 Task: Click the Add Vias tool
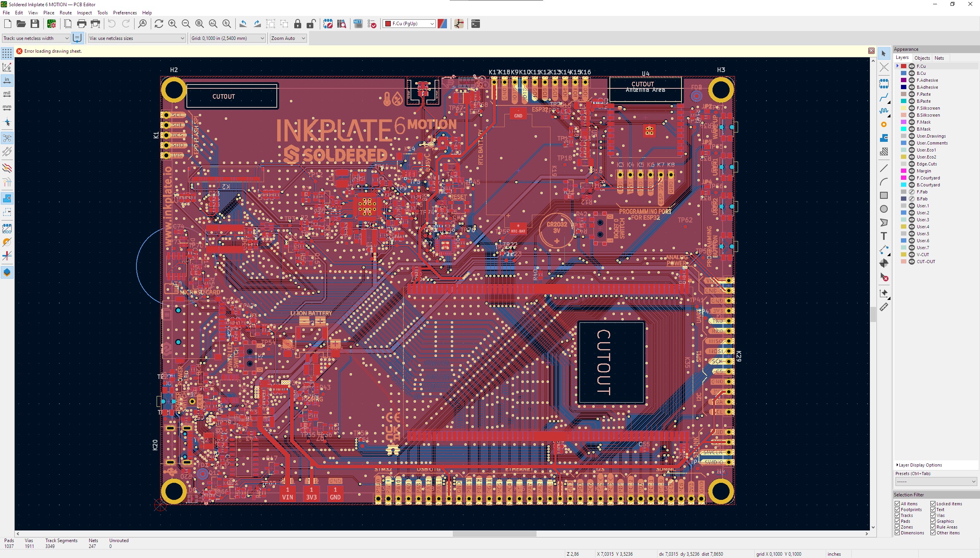[883, 124]
